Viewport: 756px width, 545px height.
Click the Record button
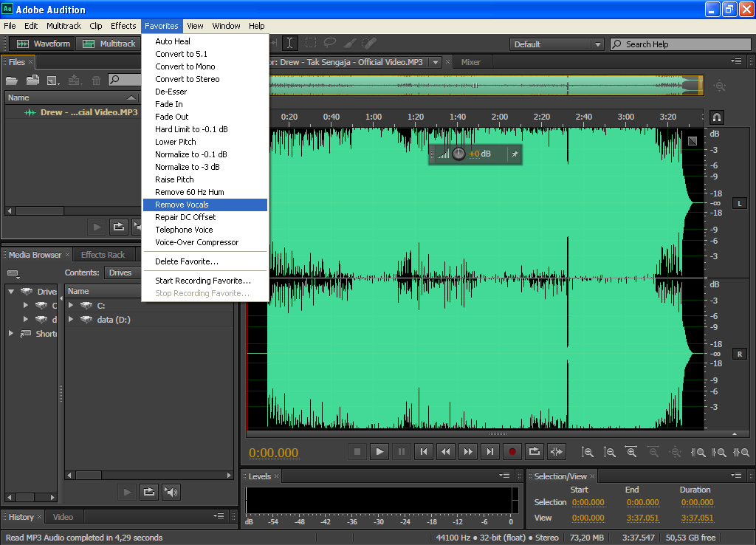coord(512,451)
